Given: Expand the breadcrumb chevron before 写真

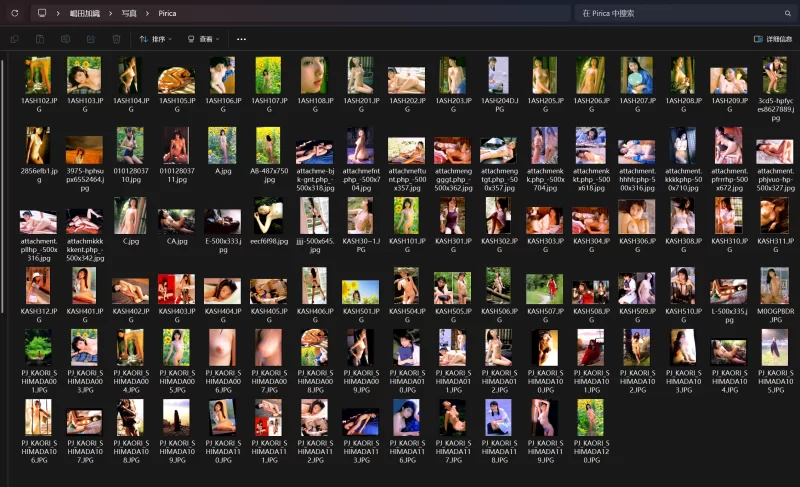Looking at the screenshot, I should pos(110,13).
